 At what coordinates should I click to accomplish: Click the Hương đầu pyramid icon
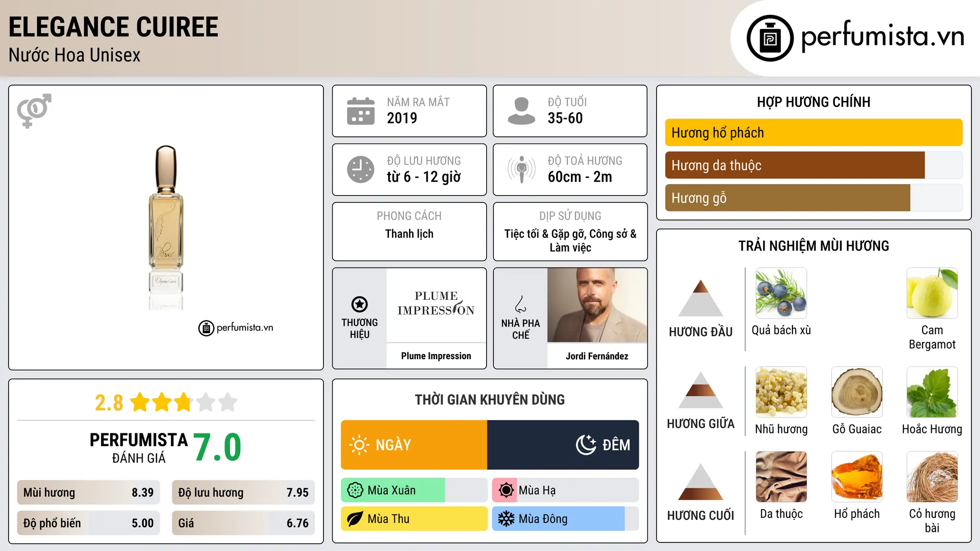tap(701, 298)
